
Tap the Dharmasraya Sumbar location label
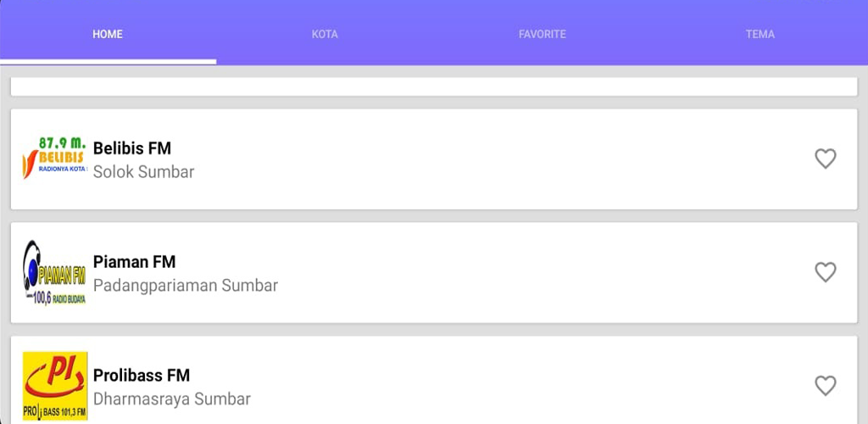(x=171, y=399)
